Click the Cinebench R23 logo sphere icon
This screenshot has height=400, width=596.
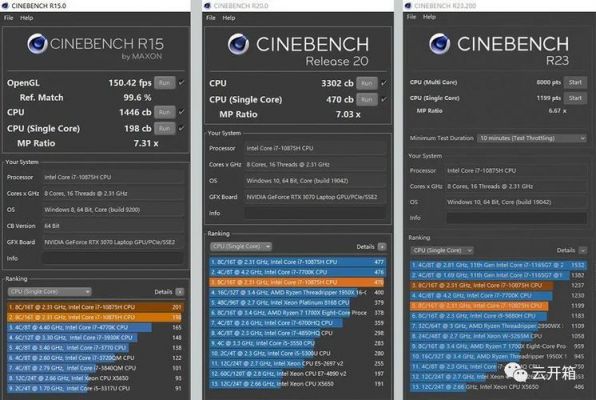tap(439, 43)
